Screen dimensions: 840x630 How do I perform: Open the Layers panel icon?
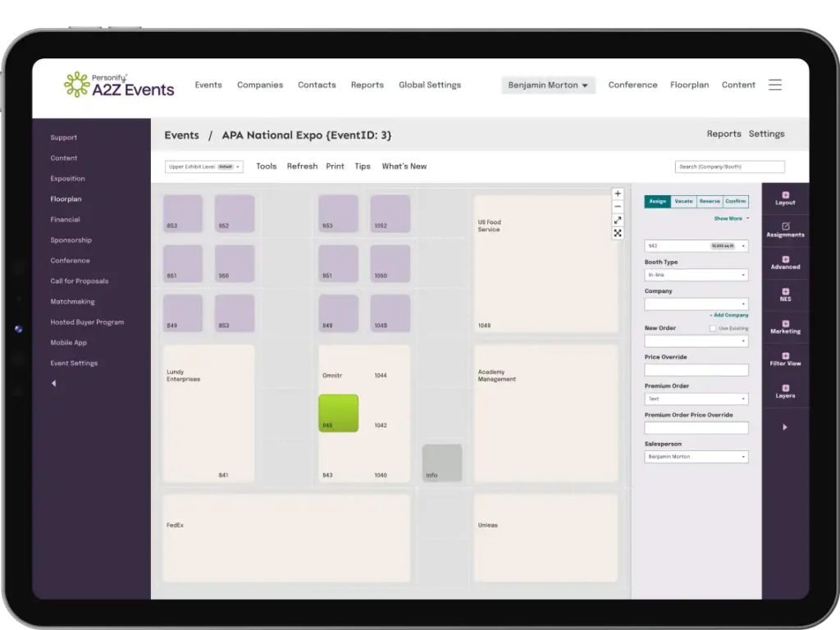(x=785, y=391)
